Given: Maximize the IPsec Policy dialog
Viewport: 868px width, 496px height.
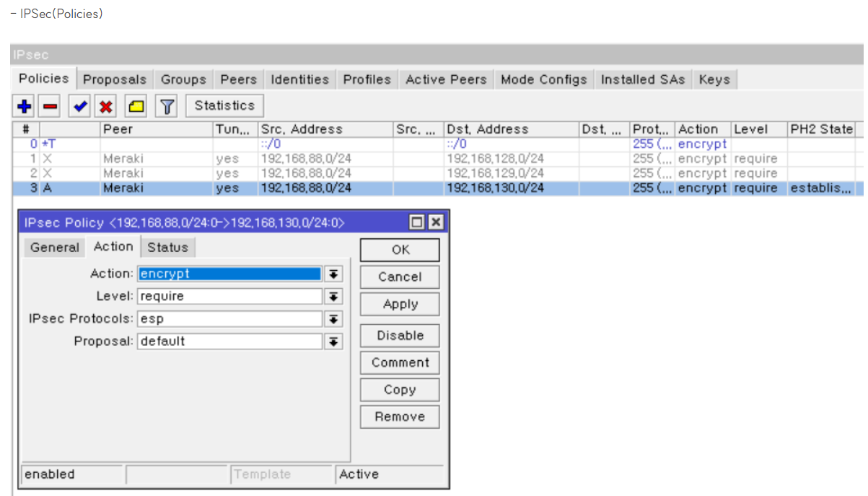Looking at the screenshot, I should 417,222.
